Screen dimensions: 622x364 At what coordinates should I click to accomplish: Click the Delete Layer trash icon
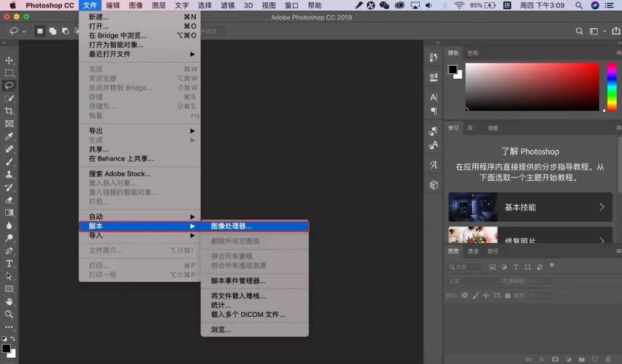[x=608, y=359]
